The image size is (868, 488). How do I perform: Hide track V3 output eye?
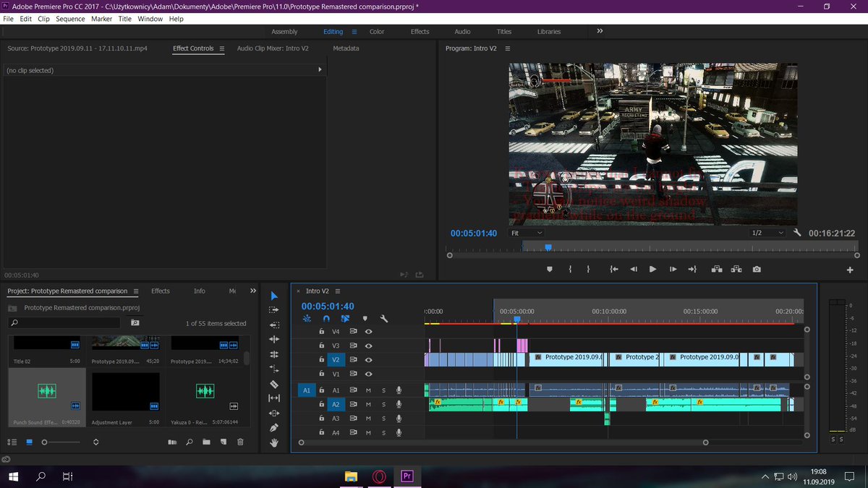369,346
